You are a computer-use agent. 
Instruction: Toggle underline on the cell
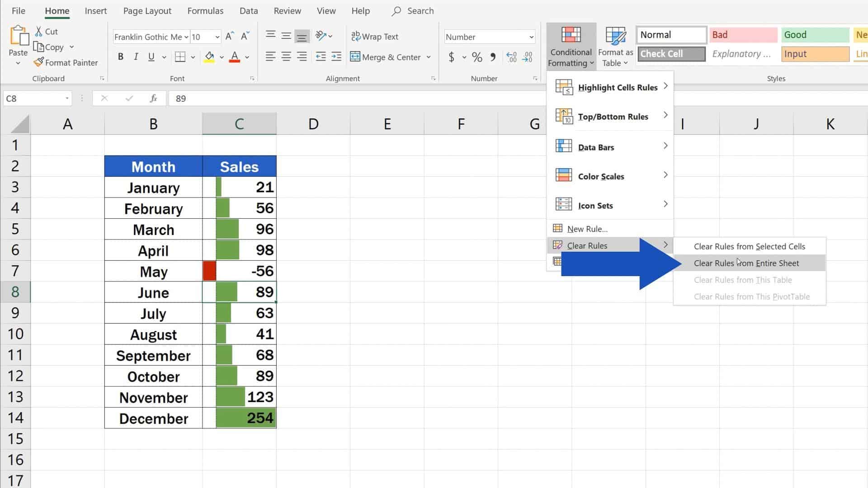coord(151,56)
